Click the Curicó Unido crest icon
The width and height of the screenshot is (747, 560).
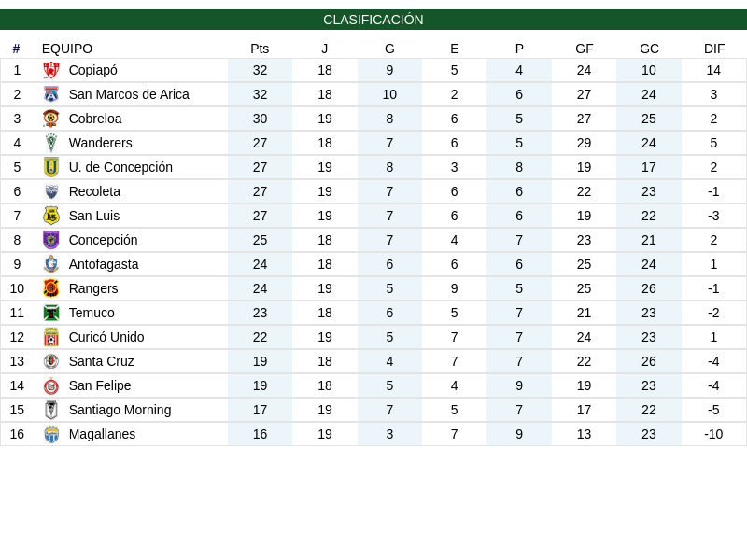pyautogui.click(x=51, y=337)
